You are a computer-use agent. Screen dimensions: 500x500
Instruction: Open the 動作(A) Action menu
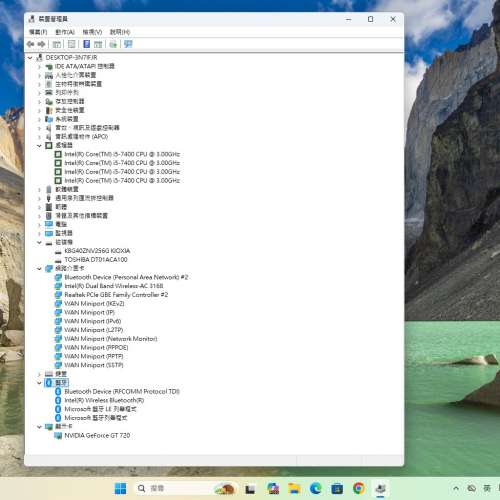click(65, 32)
